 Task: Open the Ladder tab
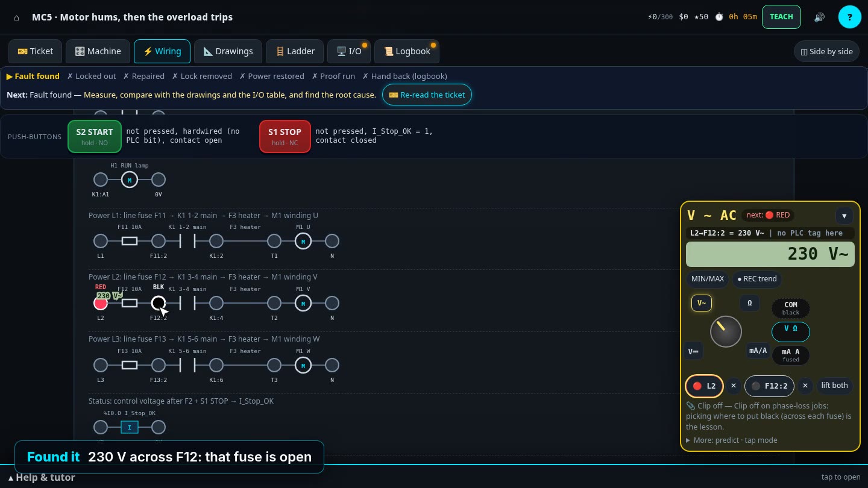[295, 51]
